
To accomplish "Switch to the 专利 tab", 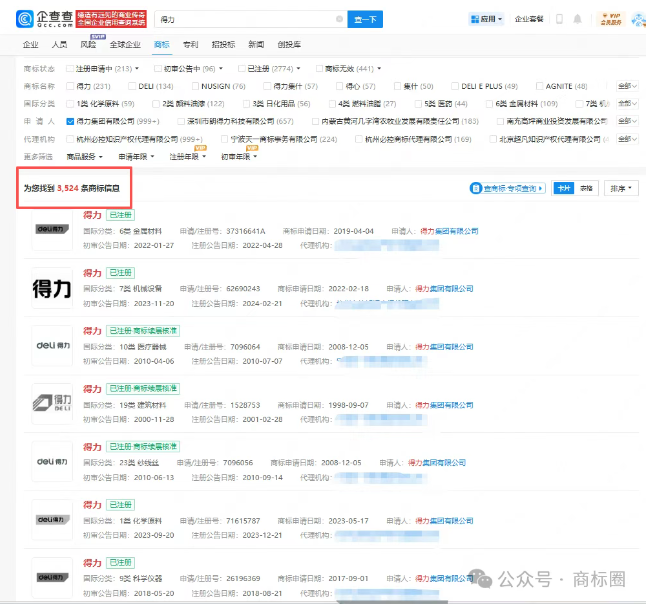I will click(190, 45).
